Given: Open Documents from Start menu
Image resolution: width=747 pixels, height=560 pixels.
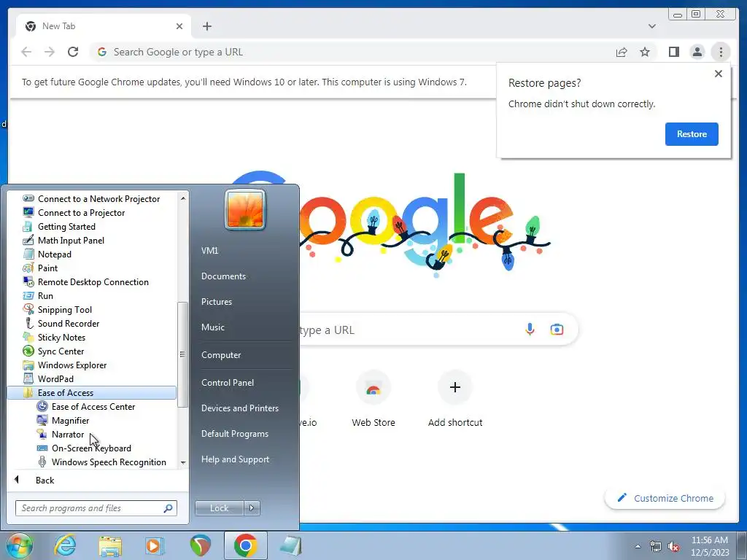Looking at the screenshot, I should (223, 276).
